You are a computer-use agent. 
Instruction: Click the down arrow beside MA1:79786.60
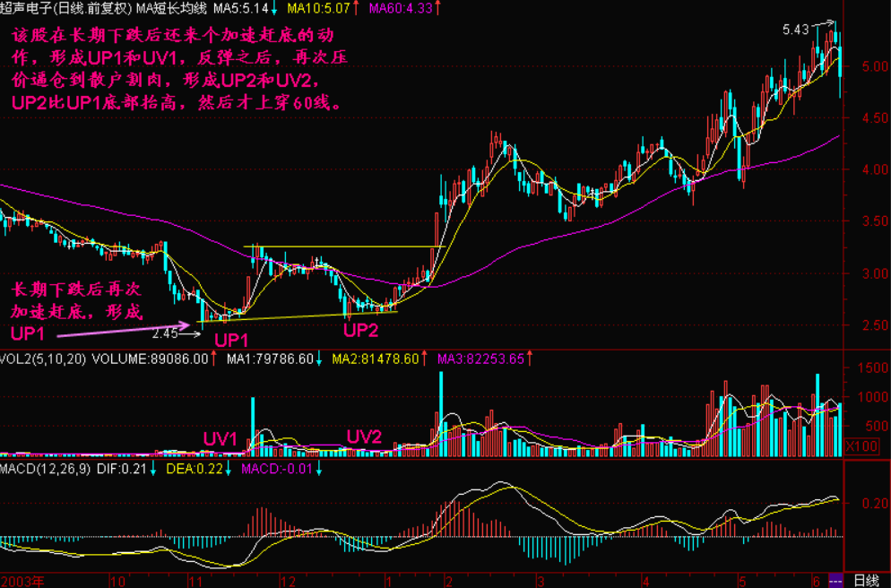319,359
